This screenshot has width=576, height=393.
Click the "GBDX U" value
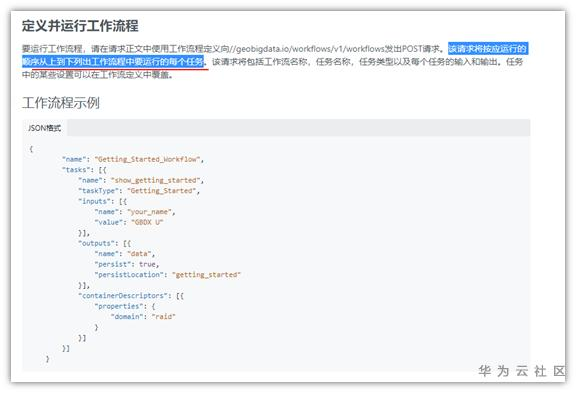[x=147, y=222]
